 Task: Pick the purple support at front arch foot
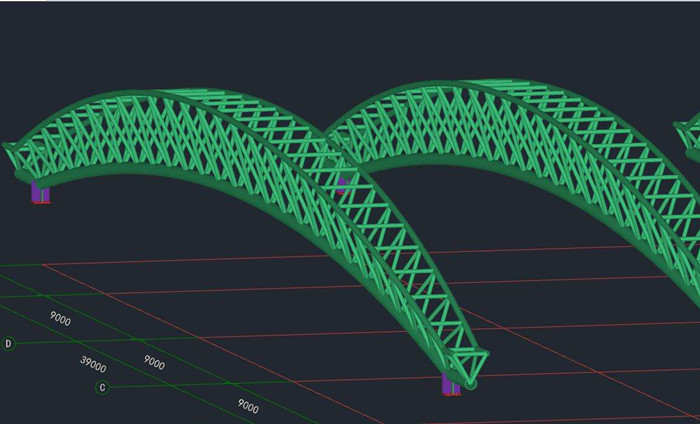pyautogui.click(x=451, y=384)
